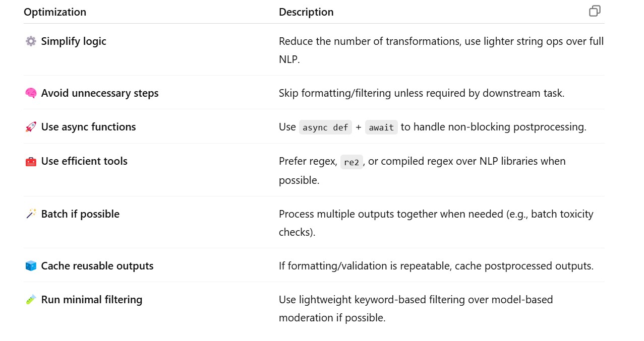The width and height of the screenshot is (644, 341).
Task: Click the copy table icon
Action: click(x=595, y=11)
